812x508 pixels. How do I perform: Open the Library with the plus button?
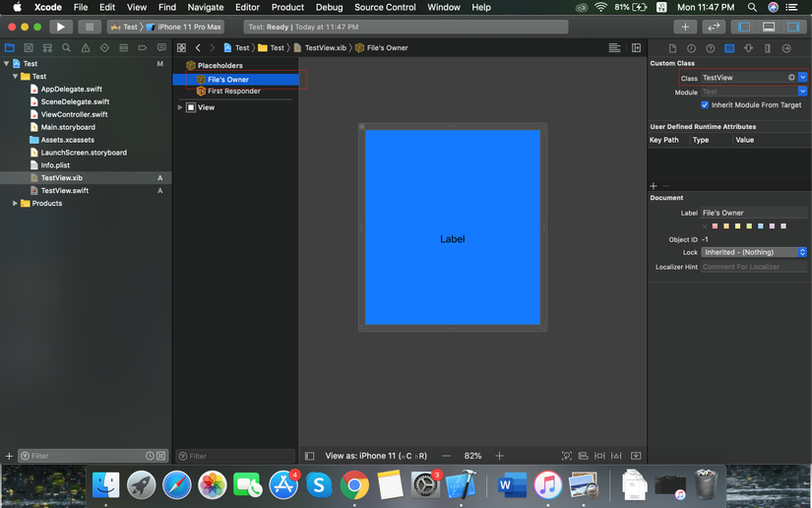click(685, 27)
